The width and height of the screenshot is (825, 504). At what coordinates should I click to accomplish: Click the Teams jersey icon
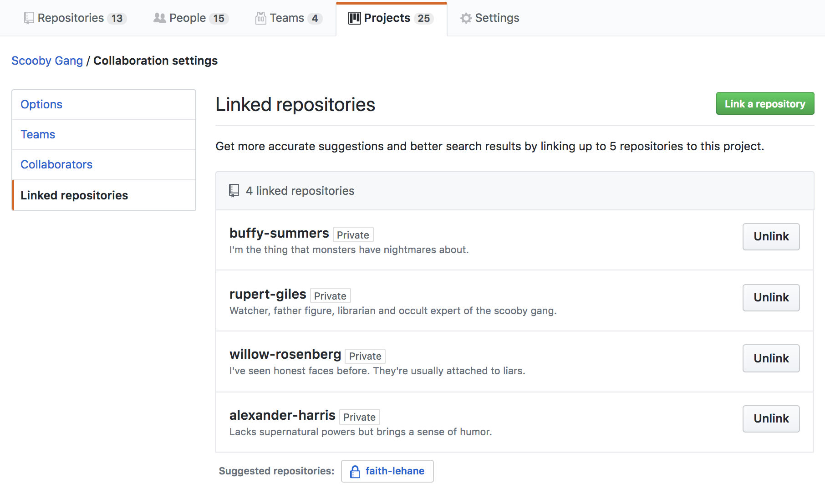pyautogui.click(x=260, y=18)
